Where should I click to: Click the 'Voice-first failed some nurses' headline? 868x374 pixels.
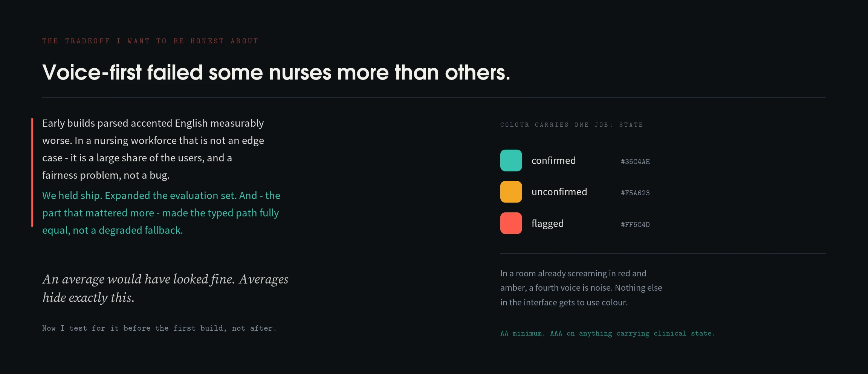(x=276, y=72)
